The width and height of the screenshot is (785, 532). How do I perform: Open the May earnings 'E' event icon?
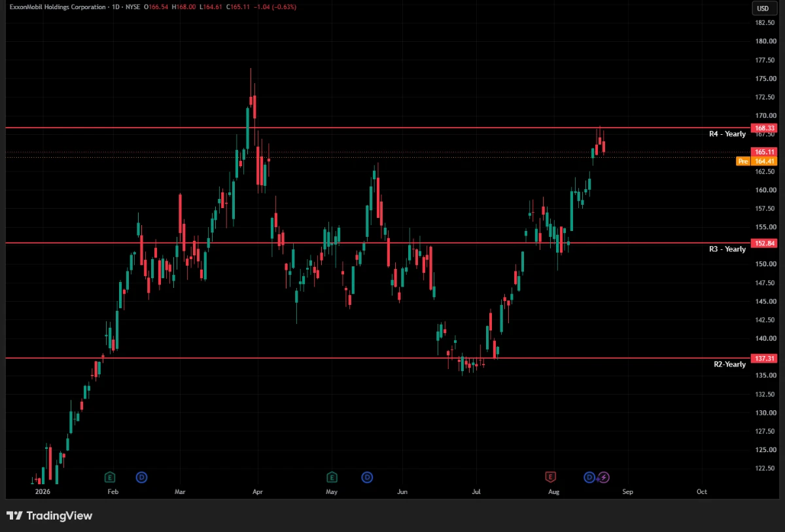click(x=332, y=477)
